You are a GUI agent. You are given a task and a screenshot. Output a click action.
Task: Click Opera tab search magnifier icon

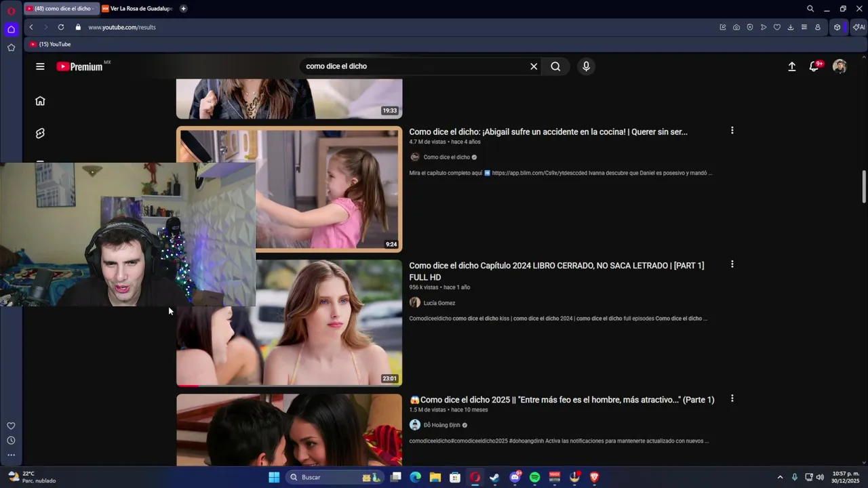click(x=810, y=9)
